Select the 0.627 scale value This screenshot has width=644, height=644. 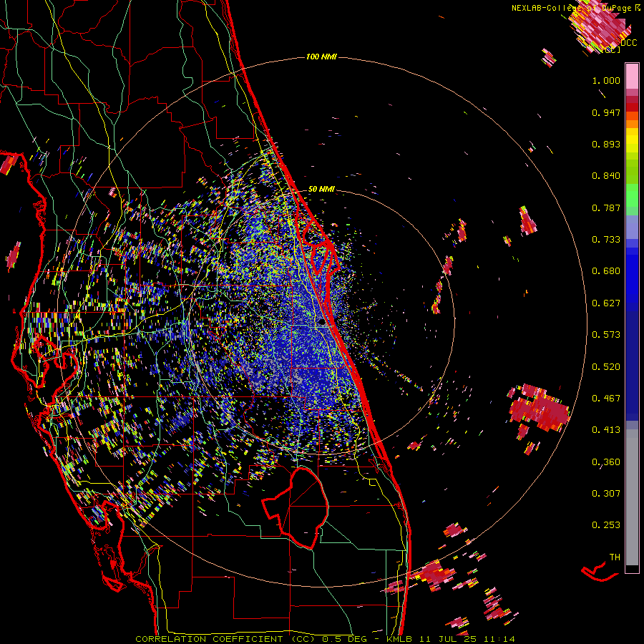coord(606,303)
